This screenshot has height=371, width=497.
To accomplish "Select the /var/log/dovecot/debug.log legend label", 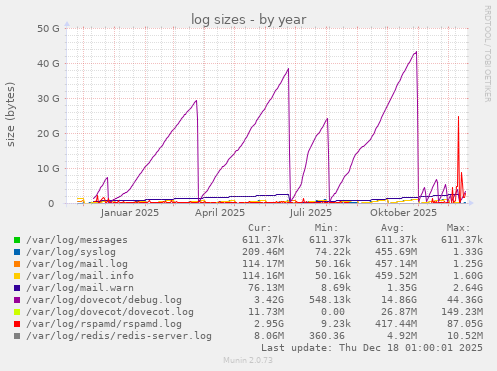I will click(104, 300).
